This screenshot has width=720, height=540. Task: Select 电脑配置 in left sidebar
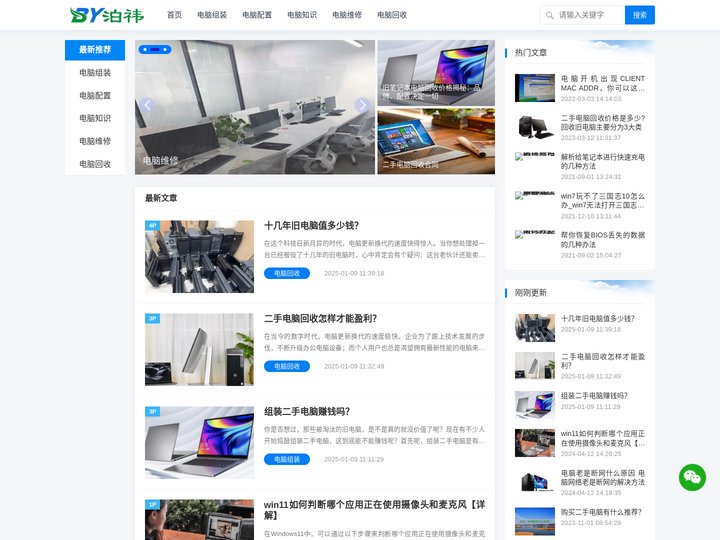point(95,96)
